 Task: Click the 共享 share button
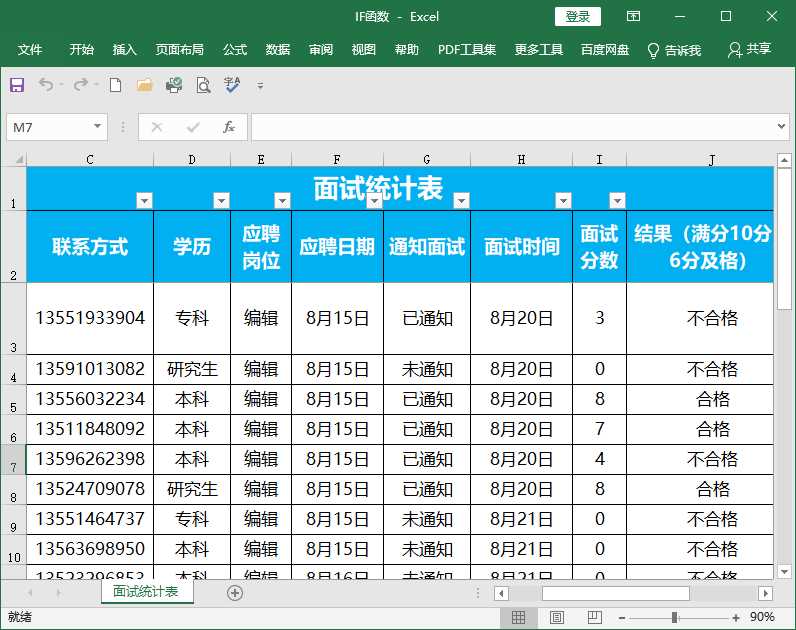pyautogui.click(x=750, y=50)
